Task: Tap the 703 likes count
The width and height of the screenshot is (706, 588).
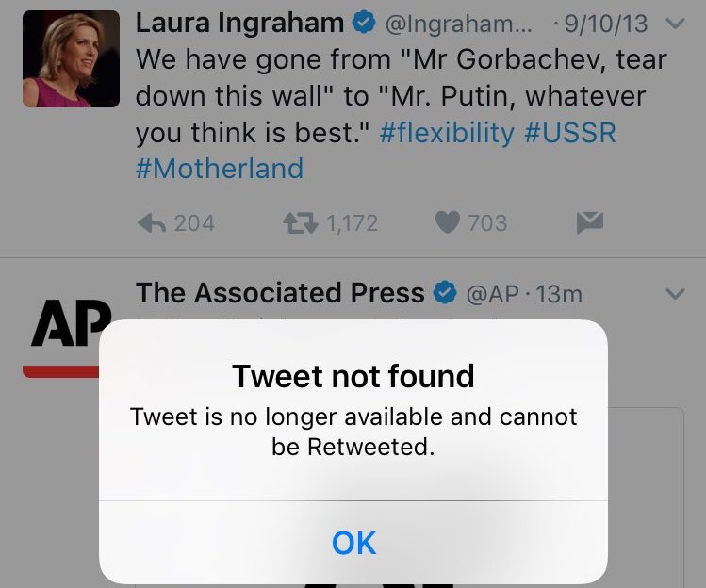Action: tap(487, 223)
